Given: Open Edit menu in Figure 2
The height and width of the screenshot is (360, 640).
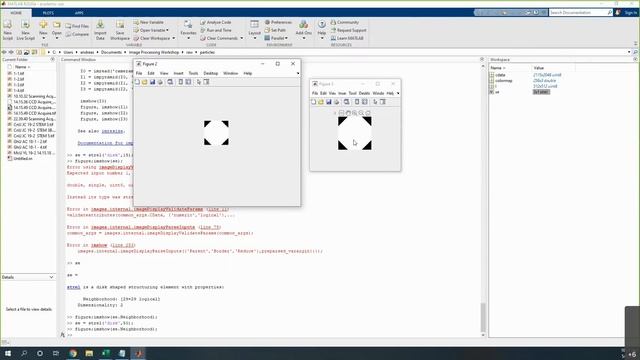Looking at the screenshot, I should pos(151,73).
